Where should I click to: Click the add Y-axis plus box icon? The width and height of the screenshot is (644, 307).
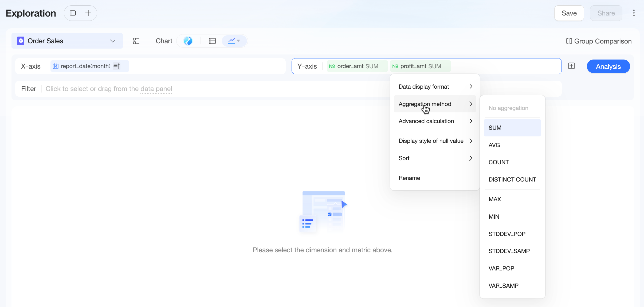[571, 66]
